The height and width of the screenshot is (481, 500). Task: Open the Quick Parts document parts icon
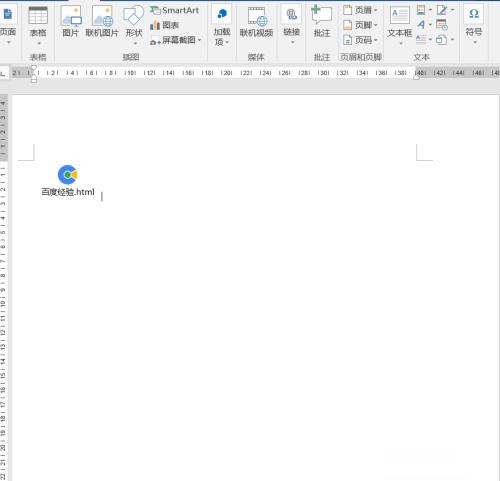point(421,10)
